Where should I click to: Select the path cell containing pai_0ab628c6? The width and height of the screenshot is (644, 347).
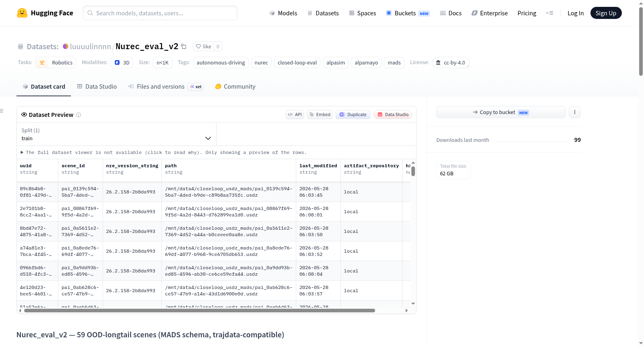pos(229,291)
